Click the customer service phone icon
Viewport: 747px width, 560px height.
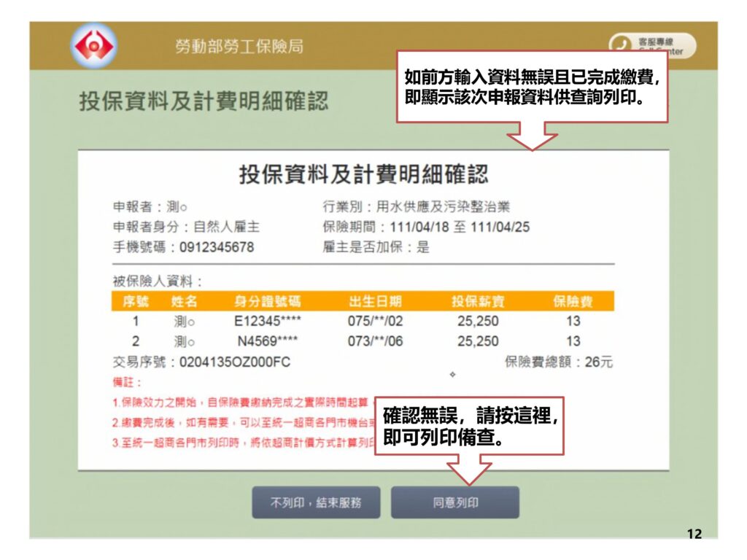point(621,44)
